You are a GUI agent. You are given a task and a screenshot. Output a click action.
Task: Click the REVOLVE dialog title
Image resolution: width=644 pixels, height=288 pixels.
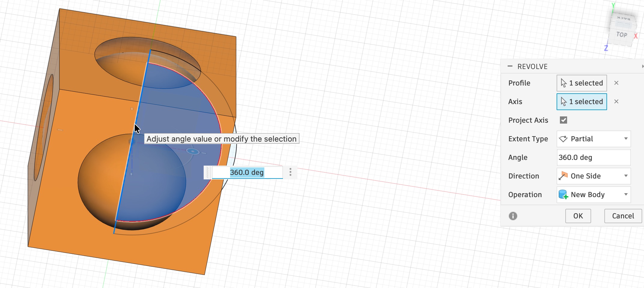coord(532,67)
